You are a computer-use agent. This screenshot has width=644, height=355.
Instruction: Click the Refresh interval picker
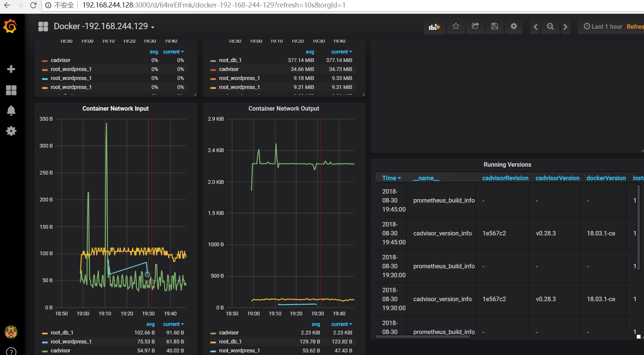click(x=635, y=27)
